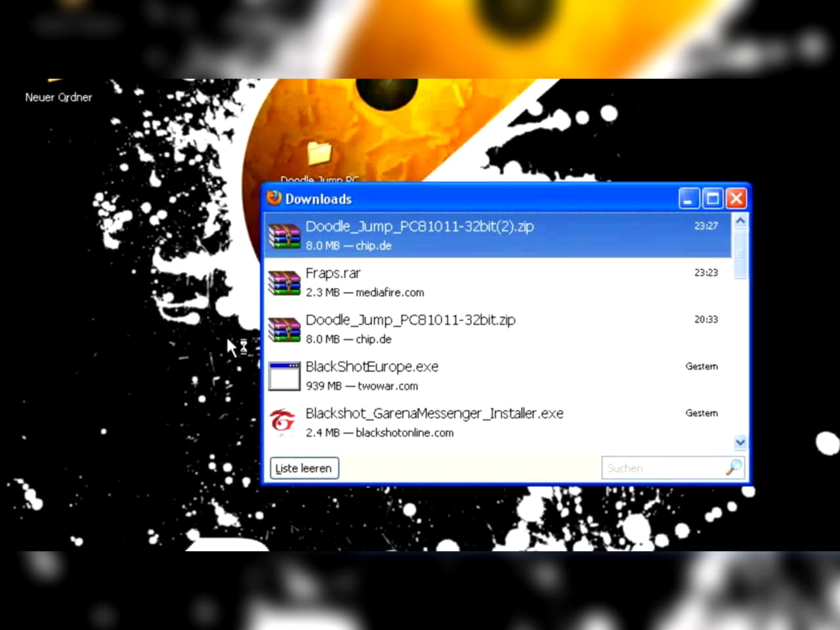Click the WinRAR icon of Doodle_Jump_PC81011-32bit(2).zip
Screen dimensions: 840x630
[285, 236]
